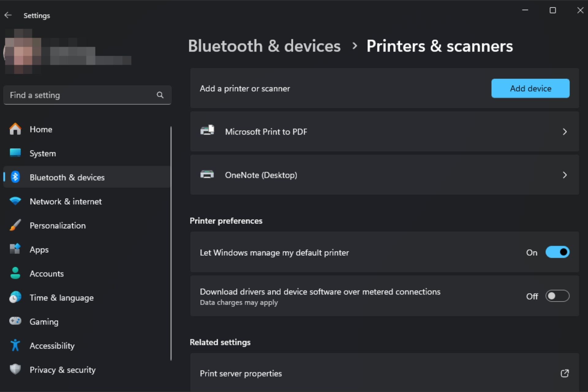The width and height of the screenshot is (588, 392).
Task: Click the Network & internet wifi icon
Action: (15, 201)
